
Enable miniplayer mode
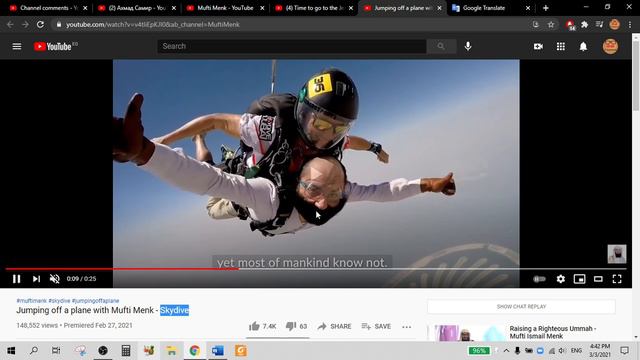pos(580,279)
